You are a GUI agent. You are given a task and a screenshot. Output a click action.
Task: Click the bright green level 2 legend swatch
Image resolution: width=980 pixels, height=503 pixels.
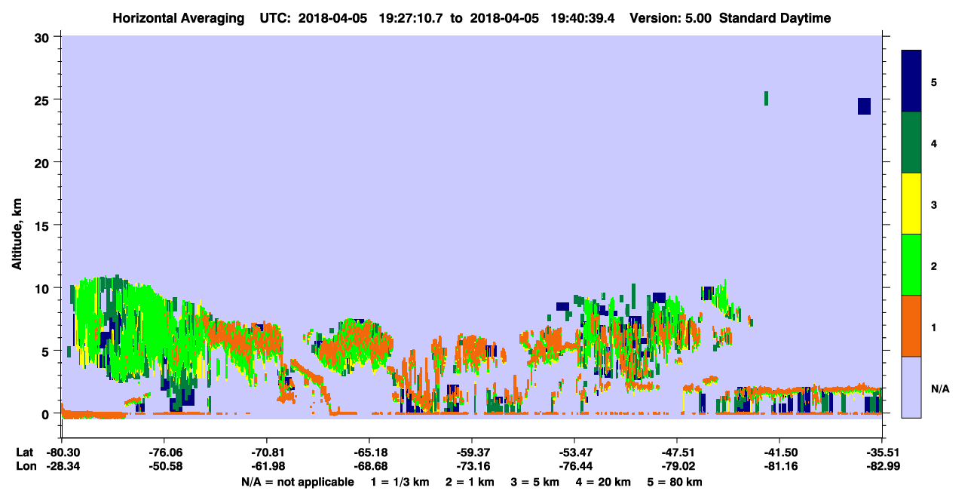pyautogui.click(x=911, y=265)
